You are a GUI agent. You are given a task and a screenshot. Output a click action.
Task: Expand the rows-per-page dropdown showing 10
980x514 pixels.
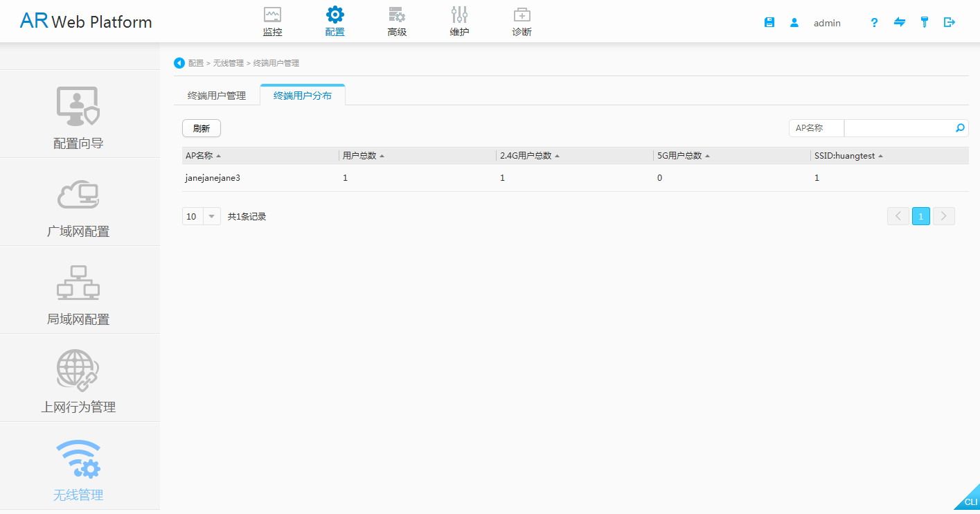(211, 217)
